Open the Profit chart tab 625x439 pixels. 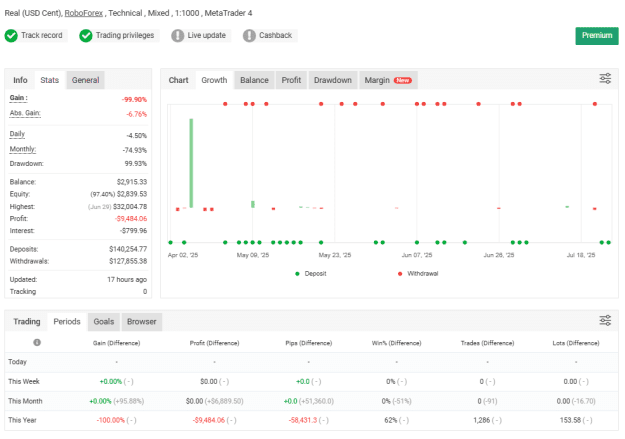[x=291, y=80]
